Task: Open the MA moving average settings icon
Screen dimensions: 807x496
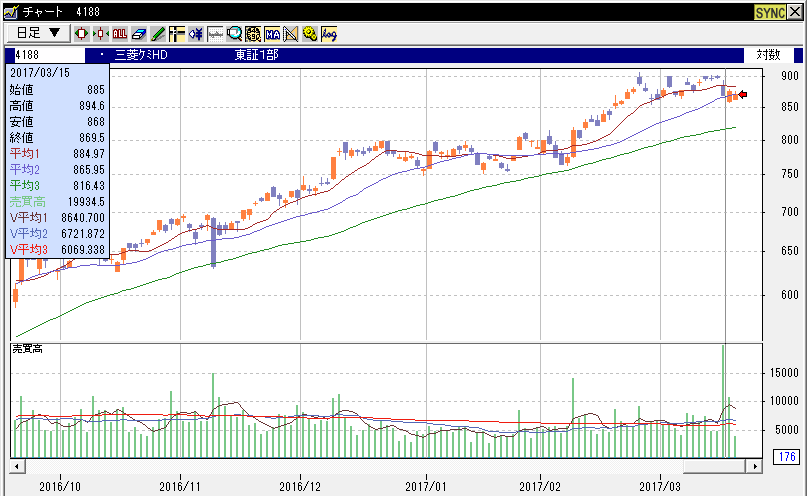Action: pyautogui.click(x=272, y=33)
